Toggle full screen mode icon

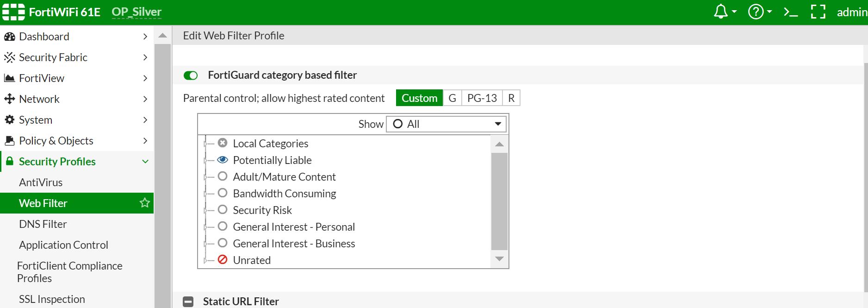pyautogui.click(x=818, y=12)
